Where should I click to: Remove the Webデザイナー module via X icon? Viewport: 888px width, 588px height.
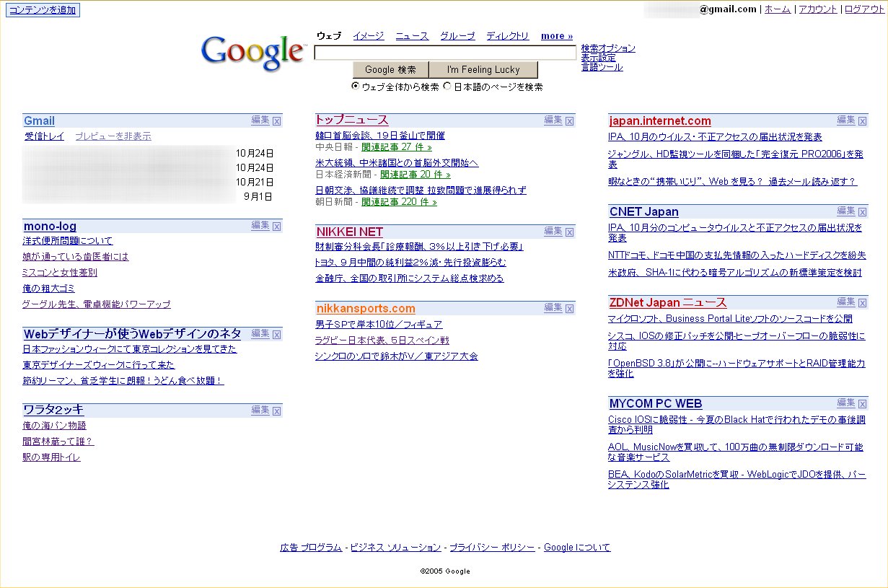[x=276, y=335]
